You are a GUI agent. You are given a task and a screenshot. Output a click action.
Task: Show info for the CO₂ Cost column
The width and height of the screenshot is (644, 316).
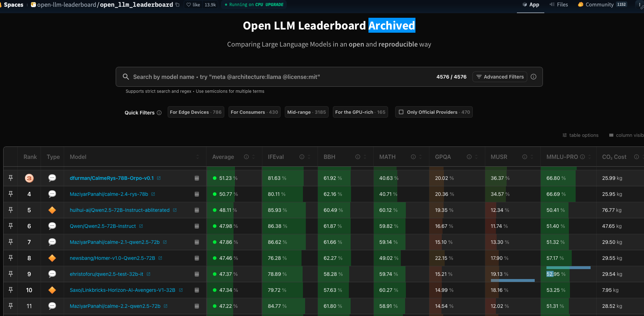pyautogui.click(x=637, y=157)
